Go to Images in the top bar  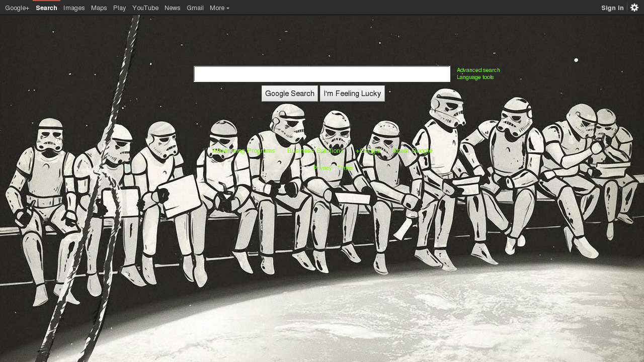tap(74, 8)
